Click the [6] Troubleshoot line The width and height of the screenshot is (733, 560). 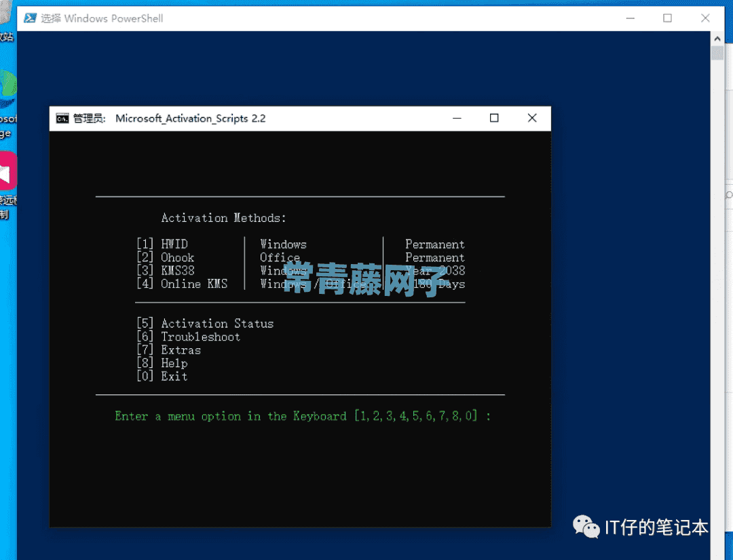[189, 337]
